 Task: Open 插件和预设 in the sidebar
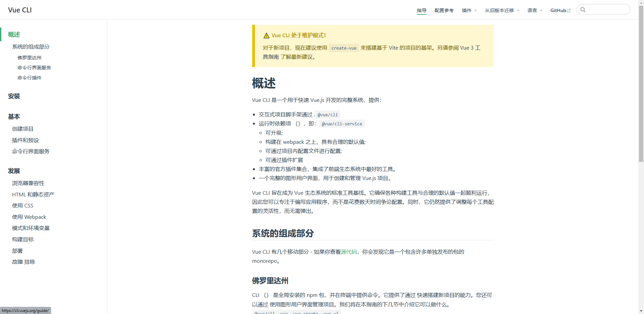[x=25, y=140]
